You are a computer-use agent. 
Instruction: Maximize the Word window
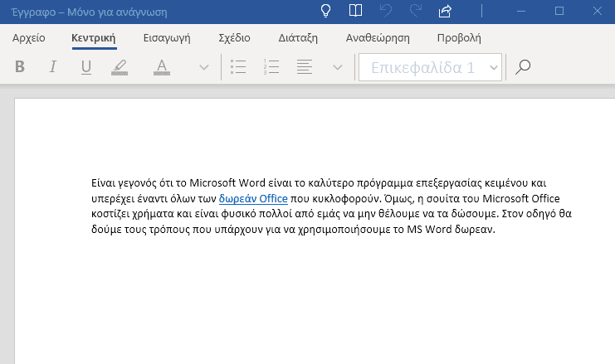[x=559, y=11]
